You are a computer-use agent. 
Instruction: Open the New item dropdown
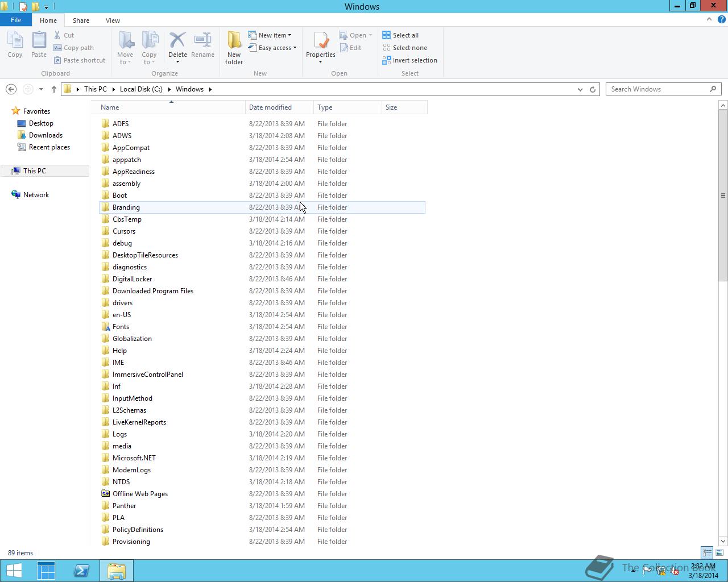pos(270,35)
